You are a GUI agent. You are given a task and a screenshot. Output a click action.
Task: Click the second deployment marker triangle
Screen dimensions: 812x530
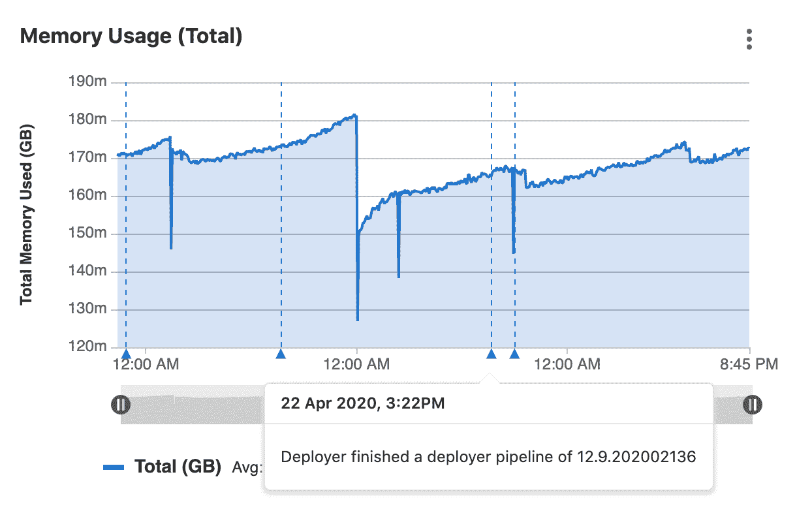pos(281,354)
